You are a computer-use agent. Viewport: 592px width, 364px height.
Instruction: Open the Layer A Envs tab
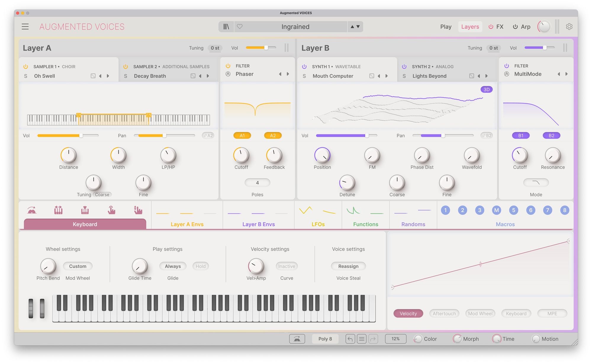(x=187, y=224)
